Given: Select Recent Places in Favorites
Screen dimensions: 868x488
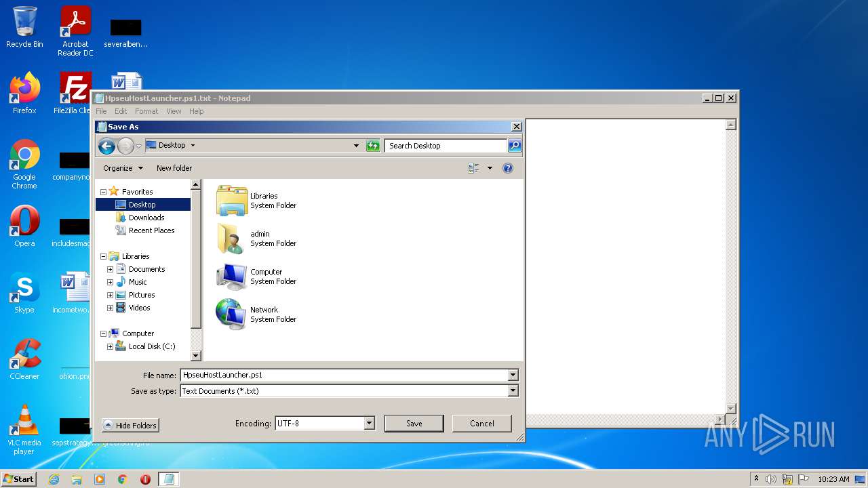Looking at the screenshot, I should click(151, 230).
